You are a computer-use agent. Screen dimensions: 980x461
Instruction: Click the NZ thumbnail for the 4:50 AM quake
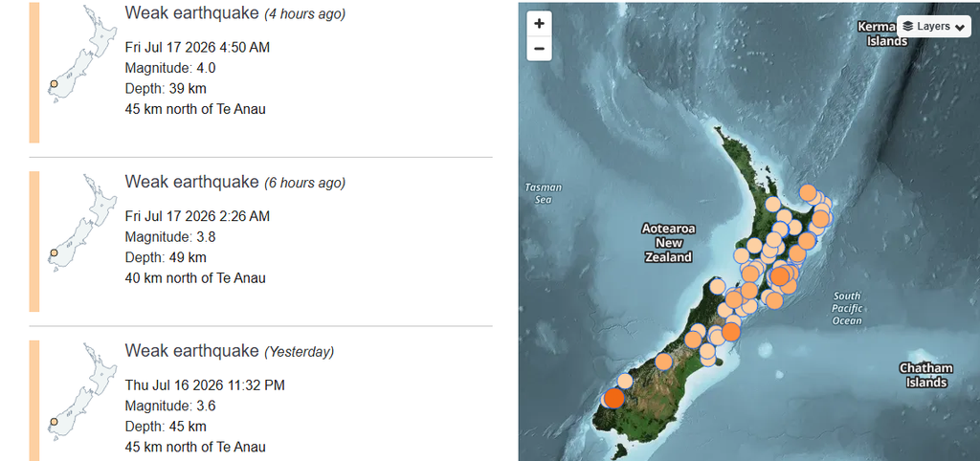pyautogui.click(x=82, y=54)
